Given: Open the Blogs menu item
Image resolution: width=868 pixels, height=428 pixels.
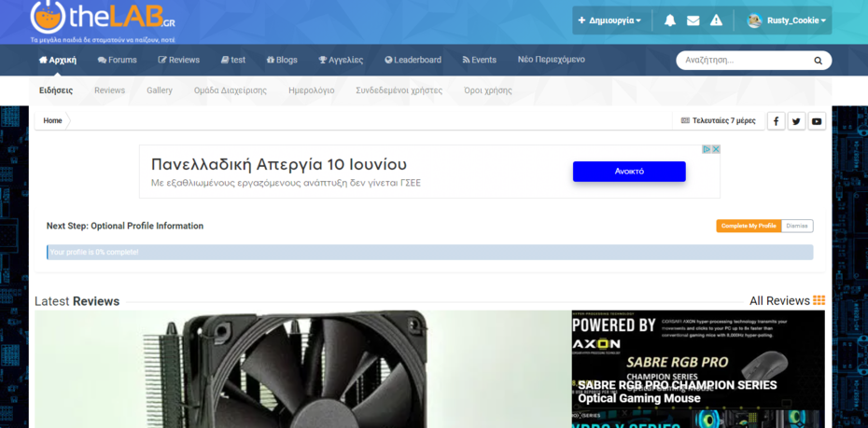Looking at the screenshot, I should pyautogui.click(x=282, y=60).
